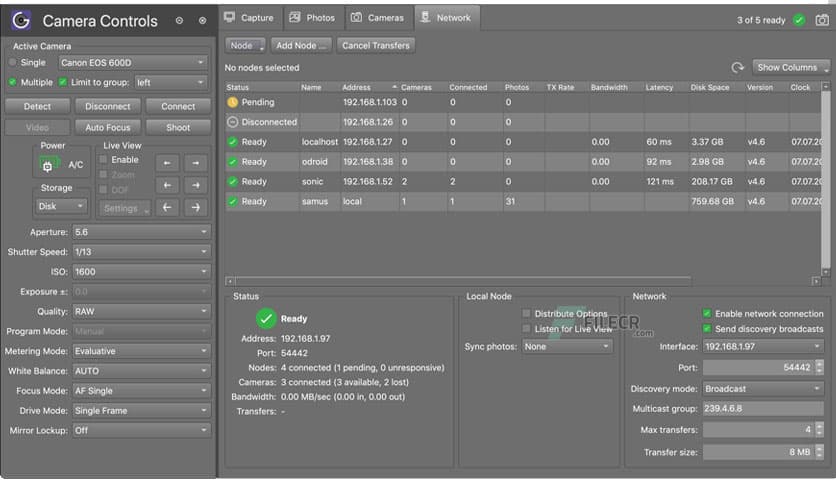Click the node table's vertical scrollbar

pyautogui.click(x=826, y=179)
